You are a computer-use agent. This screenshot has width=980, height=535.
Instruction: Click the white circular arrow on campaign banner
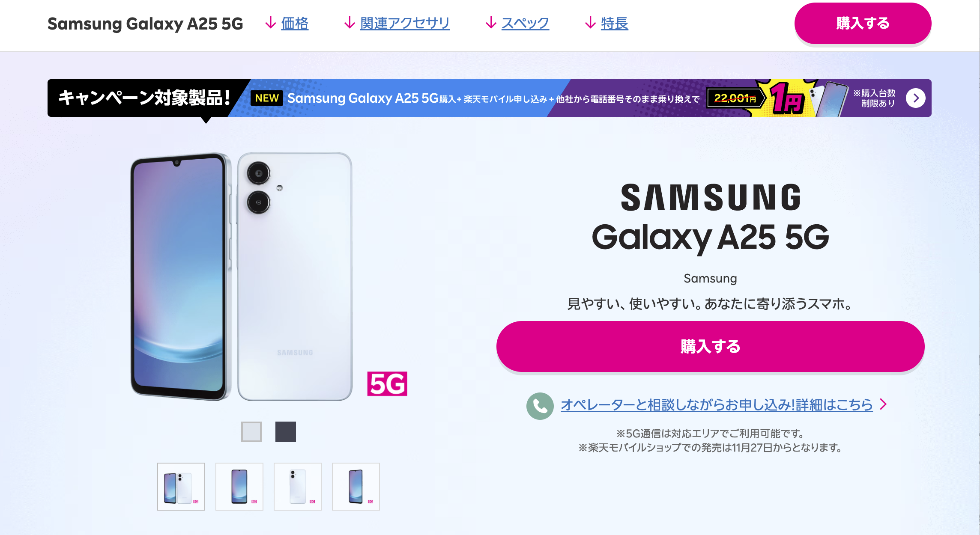coord(915,98)
